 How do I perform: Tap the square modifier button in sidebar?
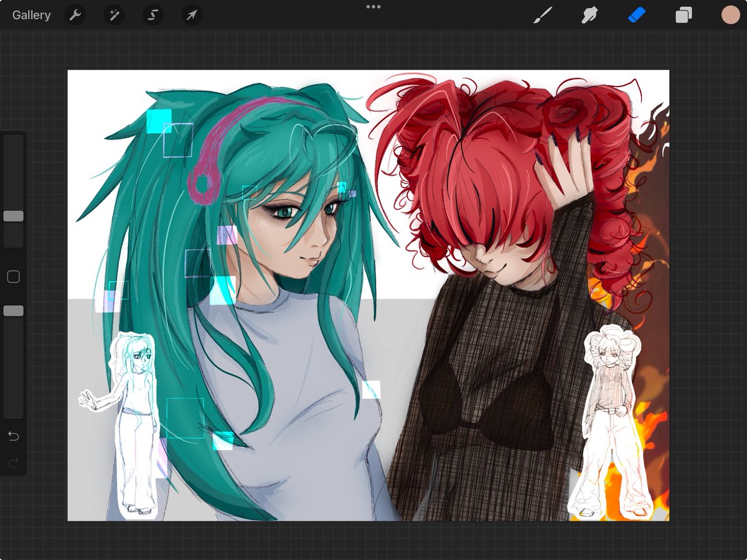13,277
